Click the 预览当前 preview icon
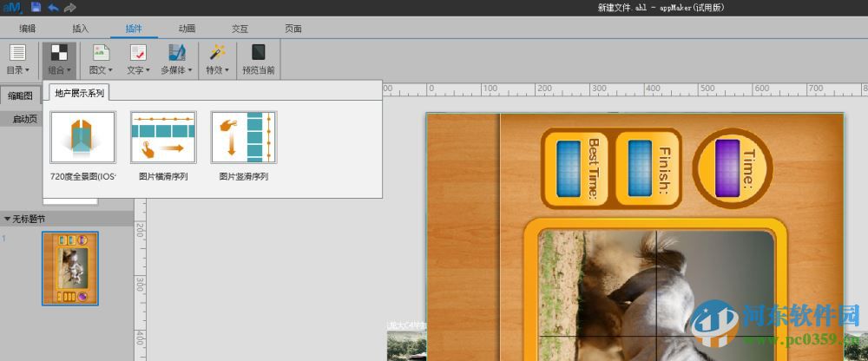 [259, 53]
